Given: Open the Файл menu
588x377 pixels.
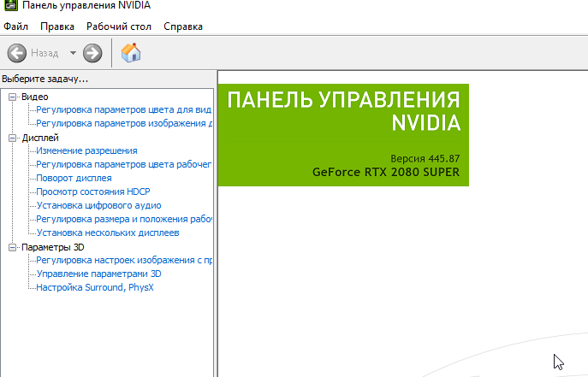Looking at the screenshot, I should [x=15, y=27].
